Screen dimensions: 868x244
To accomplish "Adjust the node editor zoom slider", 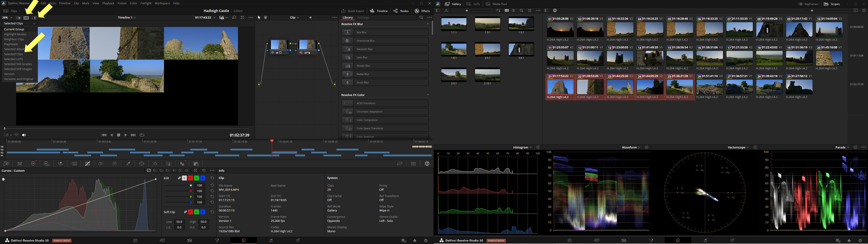I will point(315,17).
